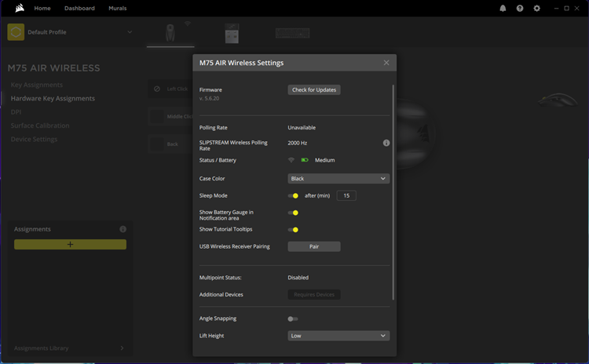
Task: Click the Corsair sails logo
Action: point(20,8)
